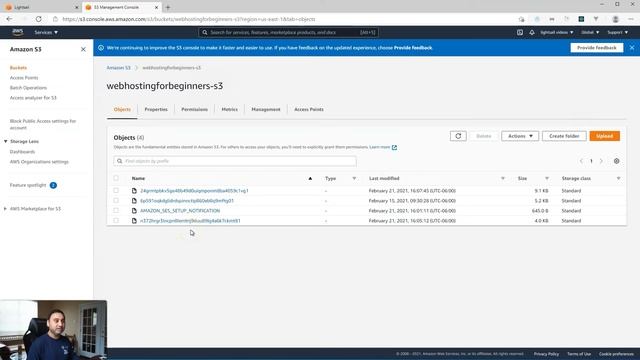Open the notifications bell icon
The height and width of the screenshot is (360, 640).
(532, 32)
